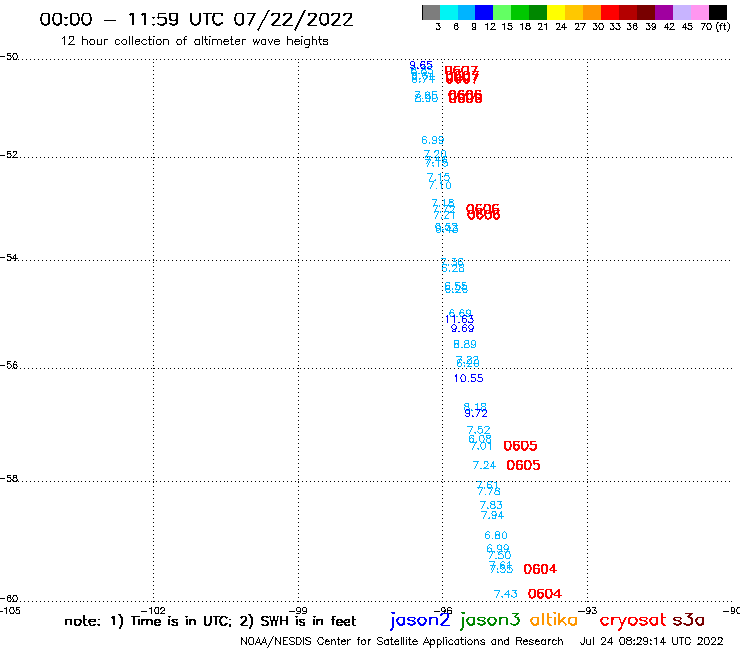Click the black swatch at the legend end
The image size is (740, 650).
click(x=718, y=12)
